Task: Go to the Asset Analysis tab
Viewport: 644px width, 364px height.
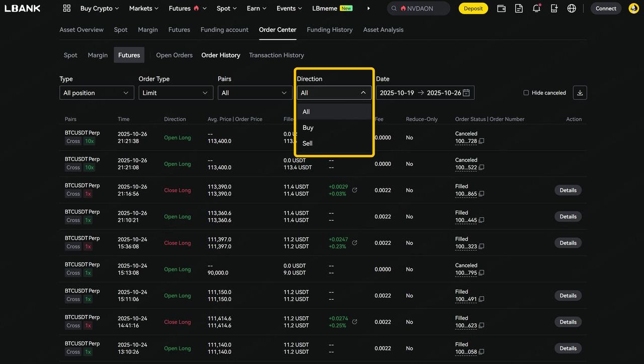Action: point(383,30)
